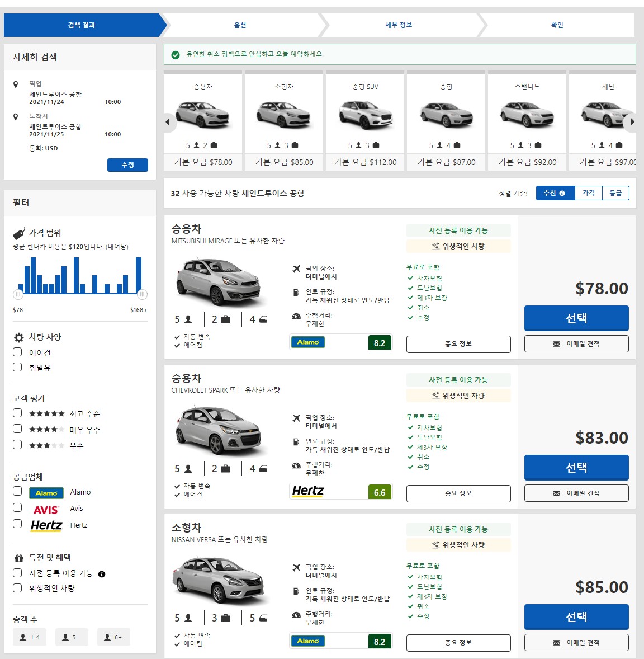The width and height of the screenshot is (644, 659).
Task: Enable the three-star 우수 rating filter
Action: coord(17,444)
